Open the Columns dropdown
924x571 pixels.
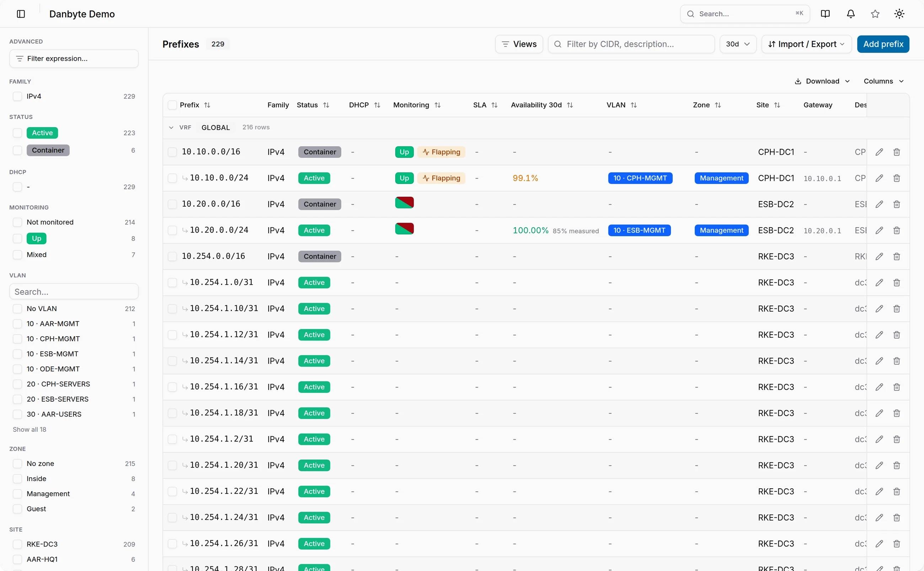tap(883, 81)
